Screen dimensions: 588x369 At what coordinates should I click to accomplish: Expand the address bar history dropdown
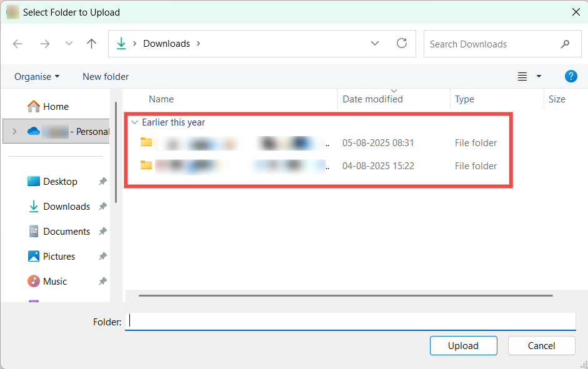click(x=375, y=44)
